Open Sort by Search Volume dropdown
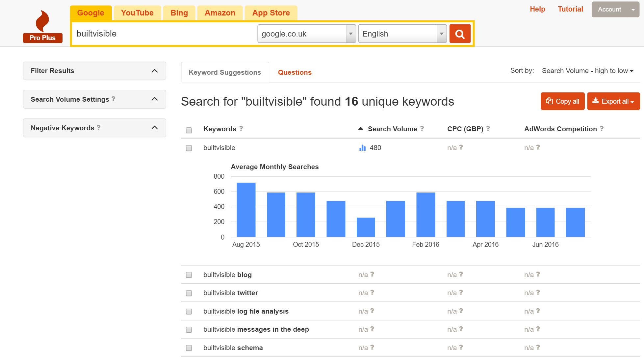644x358 pixels. tap(588, 71)
